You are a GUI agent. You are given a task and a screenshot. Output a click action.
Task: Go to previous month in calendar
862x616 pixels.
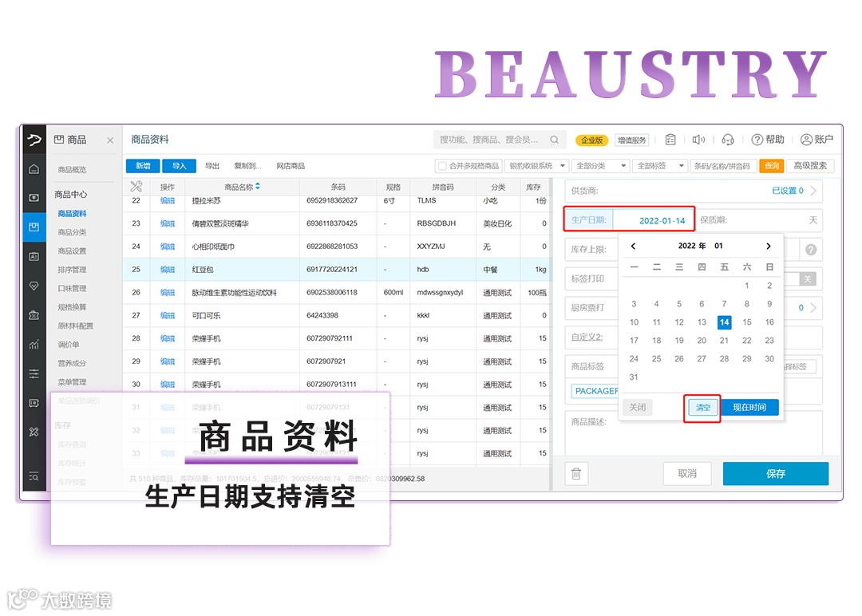(x=633, y=247)
